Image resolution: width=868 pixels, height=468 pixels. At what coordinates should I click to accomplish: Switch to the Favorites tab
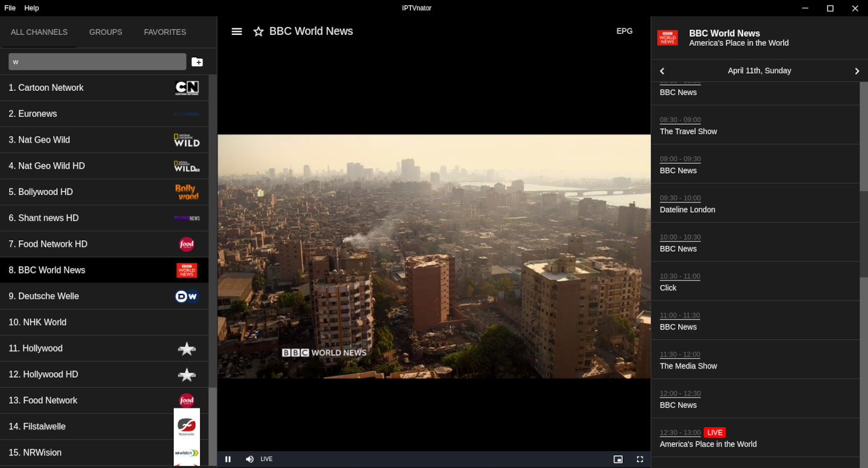click(165, 32)
